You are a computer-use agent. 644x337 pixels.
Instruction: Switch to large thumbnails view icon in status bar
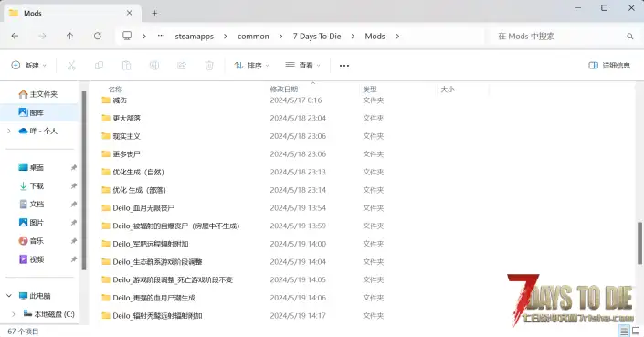(636, 331)
